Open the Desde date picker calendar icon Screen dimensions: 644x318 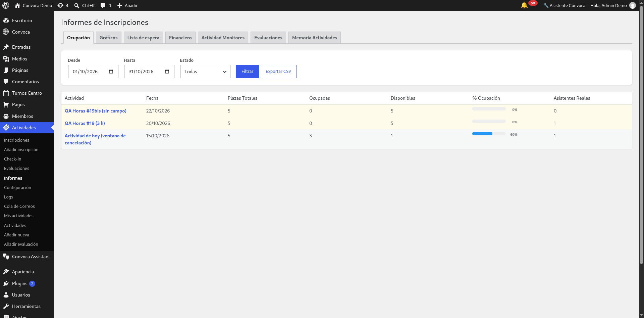tap(111, 72)
